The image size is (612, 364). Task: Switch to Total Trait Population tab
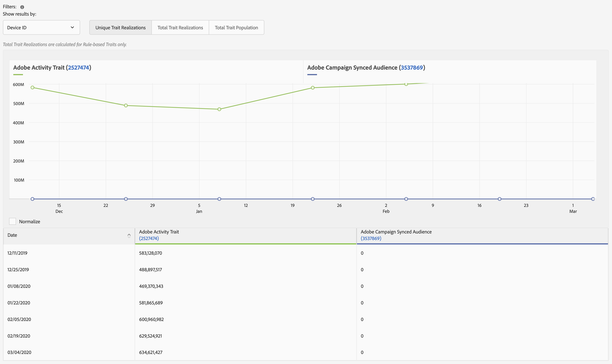[236, 27]
